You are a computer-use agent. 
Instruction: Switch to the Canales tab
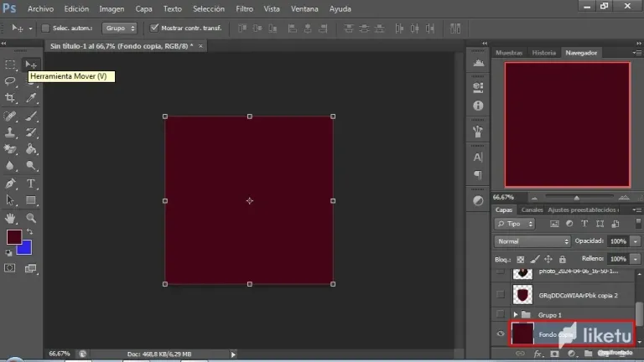click(x=532, y=209)
